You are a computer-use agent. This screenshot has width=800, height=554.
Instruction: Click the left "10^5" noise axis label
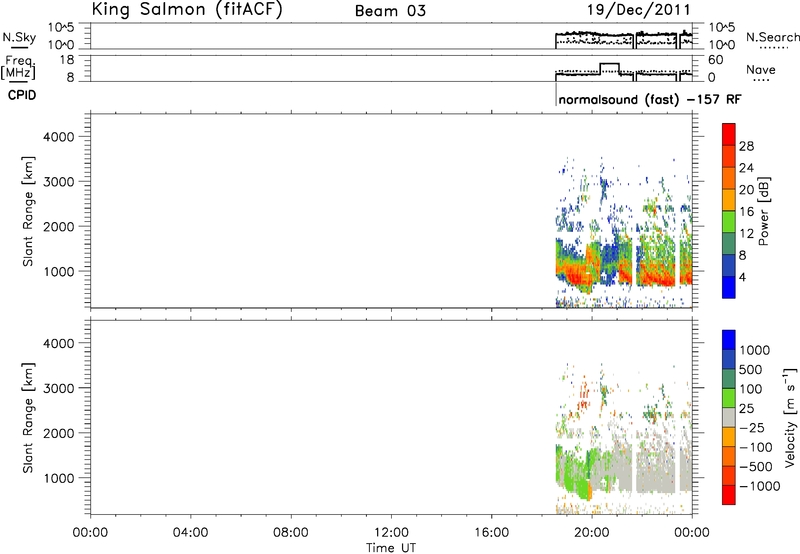[61, 28]
